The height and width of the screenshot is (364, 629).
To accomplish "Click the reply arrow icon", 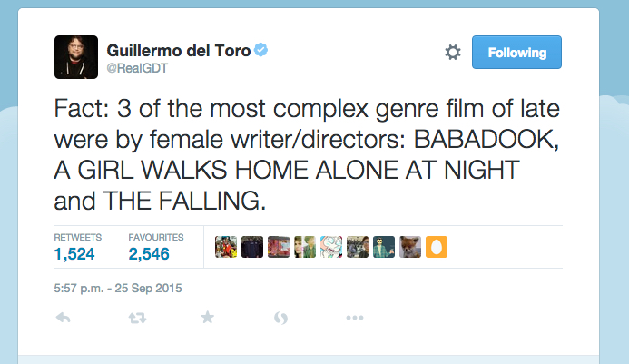I will pyautogui.click(x=63, y=318).
